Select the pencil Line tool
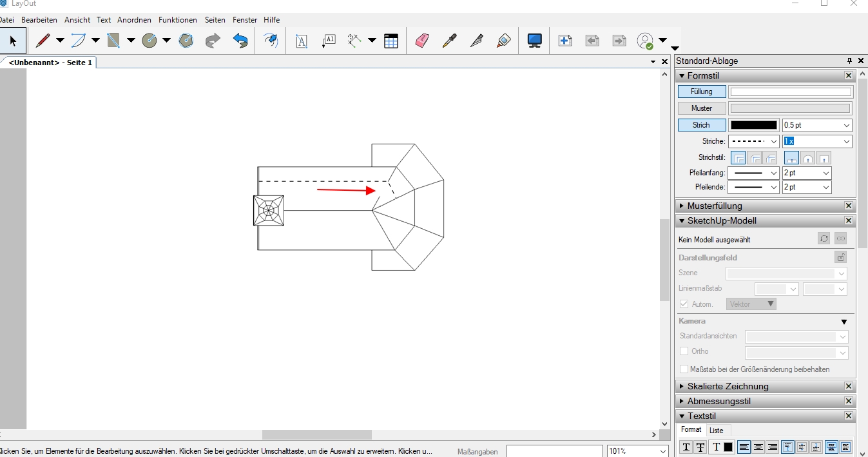 click(x=43, y=41)
